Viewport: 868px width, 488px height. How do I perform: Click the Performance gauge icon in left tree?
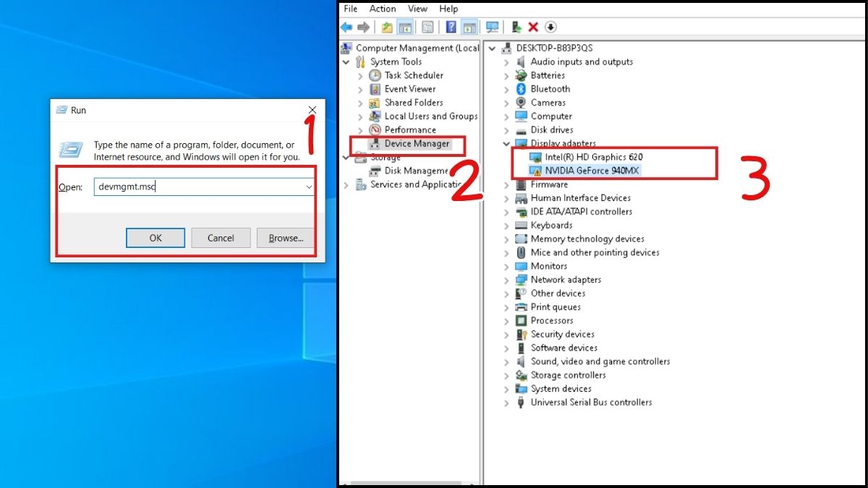[x=375, y=130]
